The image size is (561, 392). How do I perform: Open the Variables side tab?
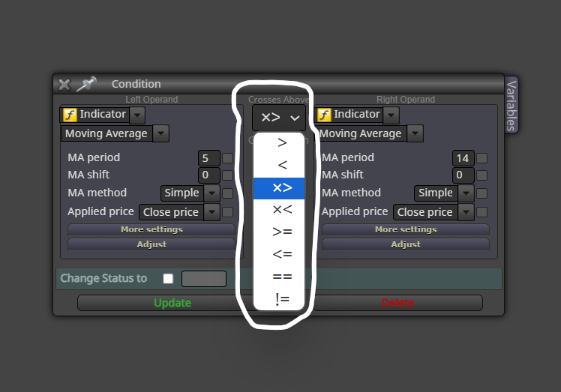coord(511,105)
